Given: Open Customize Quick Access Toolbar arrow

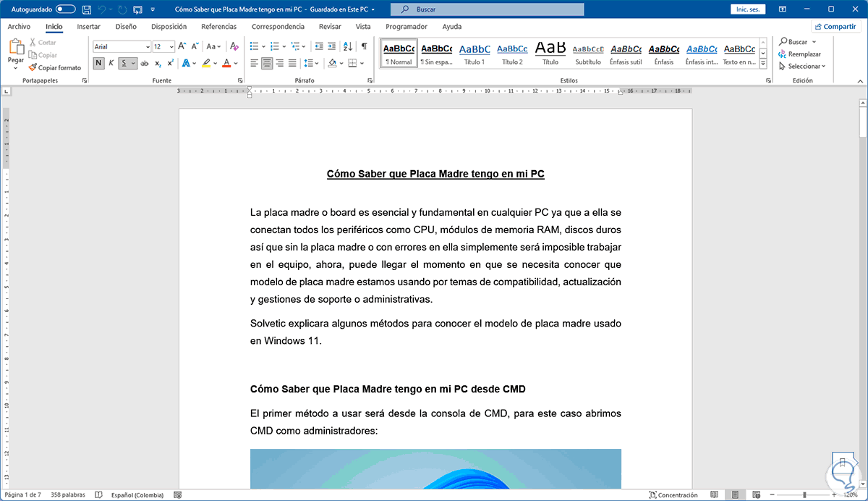Looking at the screenshot, I should coord(154,9).
